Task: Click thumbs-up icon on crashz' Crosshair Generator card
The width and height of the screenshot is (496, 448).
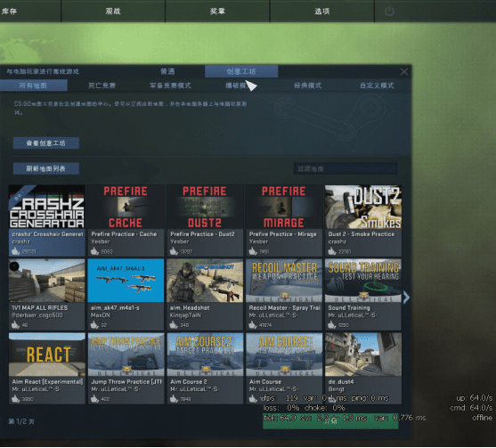Action: pos(15,251)
